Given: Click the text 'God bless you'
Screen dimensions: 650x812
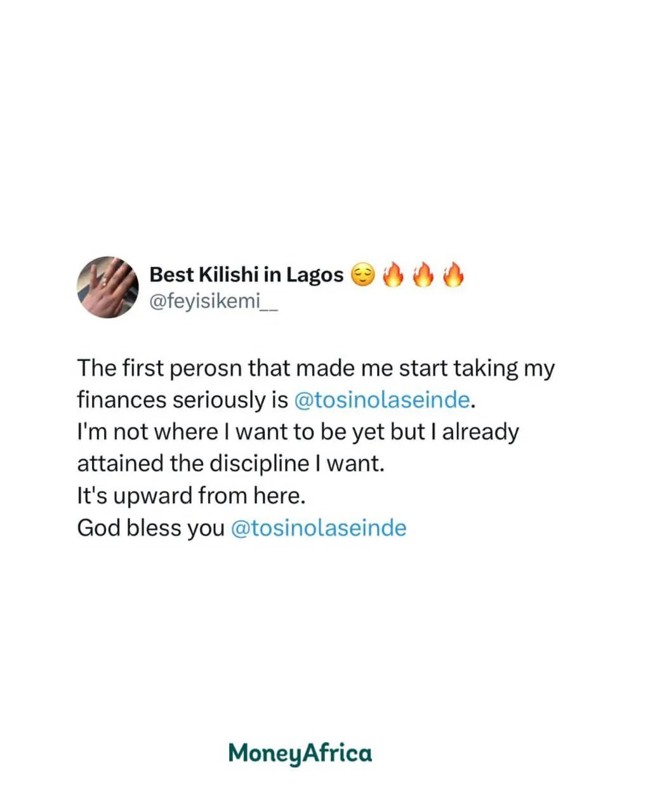Looking at the screenshot, I should coord(151,528).
